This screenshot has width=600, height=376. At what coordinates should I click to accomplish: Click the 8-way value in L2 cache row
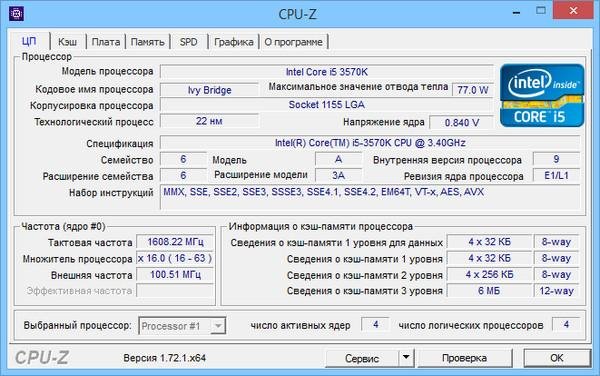556,275
